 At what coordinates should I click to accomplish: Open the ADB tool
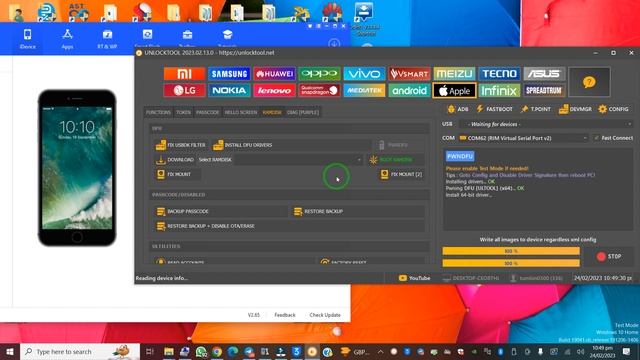[x=458, y=109]
